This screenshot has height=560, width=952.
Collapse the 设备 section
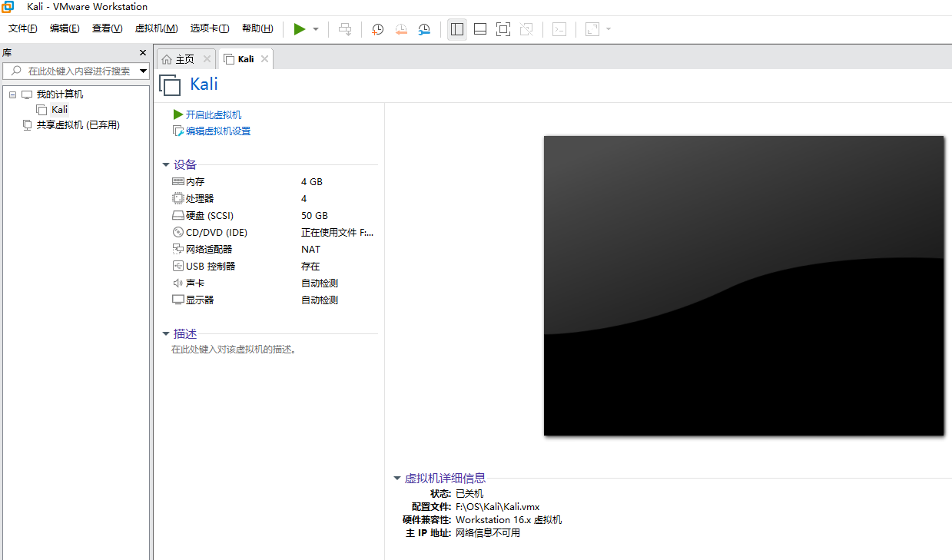tap(166, 164)
